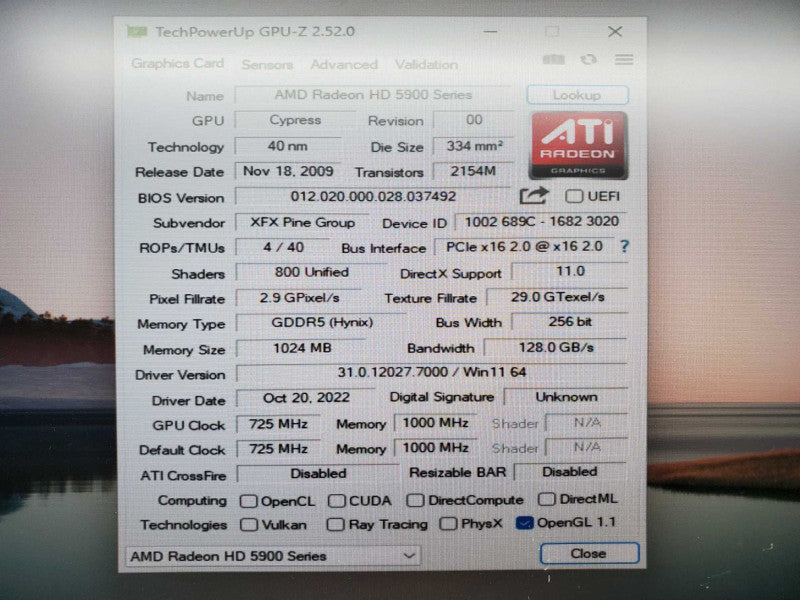
Task: Click the Close button at bottom
Action: pyautogui.click(x=589, y=554)
